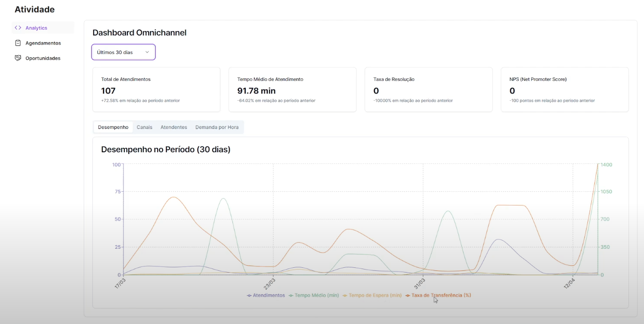
Task: Click the Analytics code-brackets icon in sidebar
Action: click(18, 28)
